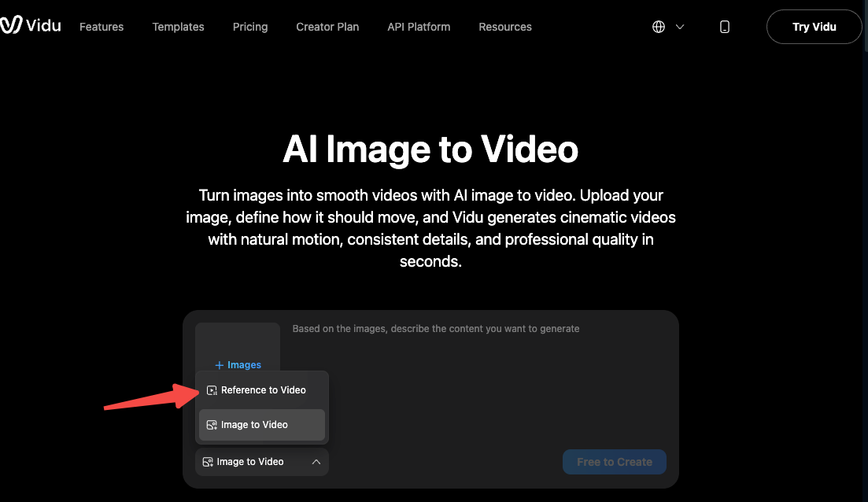Open the Templates menu

(179, 27)
